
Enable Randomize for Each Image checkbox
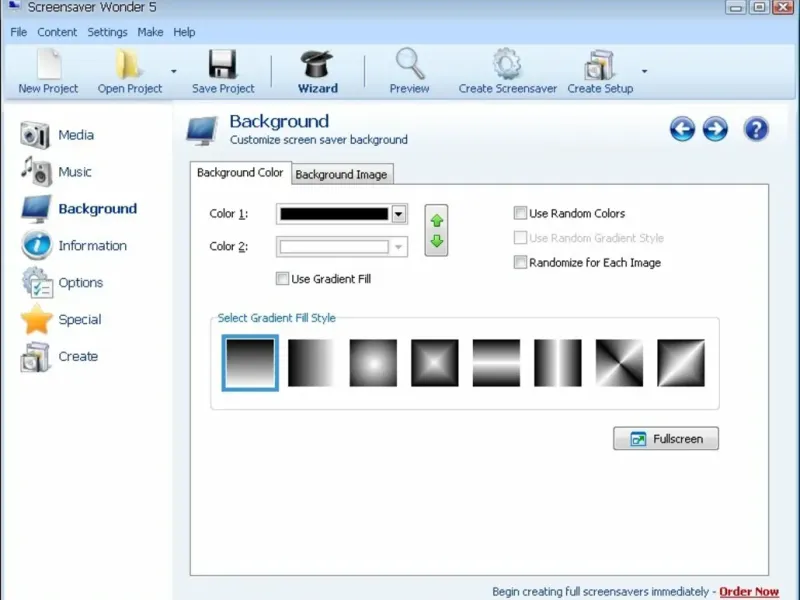520,262
